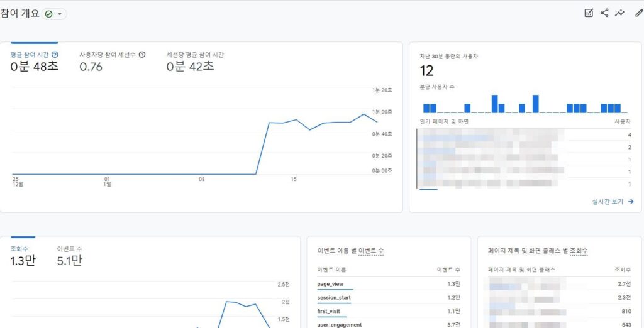Open dropdown arrow beside 참여 개요

tap(60, 14)
